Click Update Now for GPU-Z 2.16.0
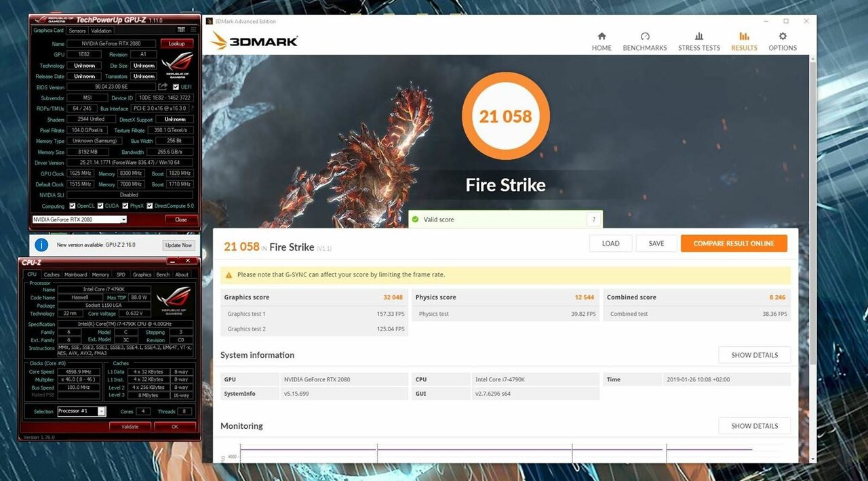The width and height of the screenshot is (868, 481). coord(178,245)
